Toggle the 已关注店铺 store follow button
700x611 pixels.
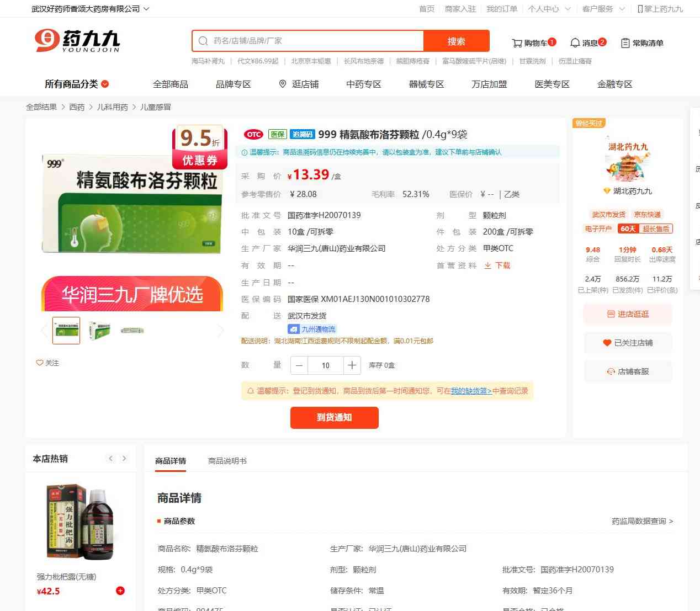click(628, 343)
